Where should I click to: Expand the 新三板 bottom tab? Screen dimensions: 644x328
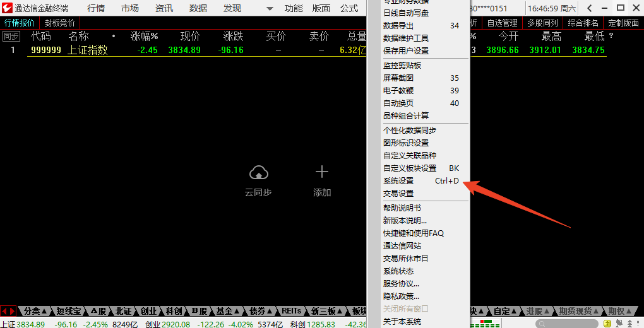tap(327, 311)
